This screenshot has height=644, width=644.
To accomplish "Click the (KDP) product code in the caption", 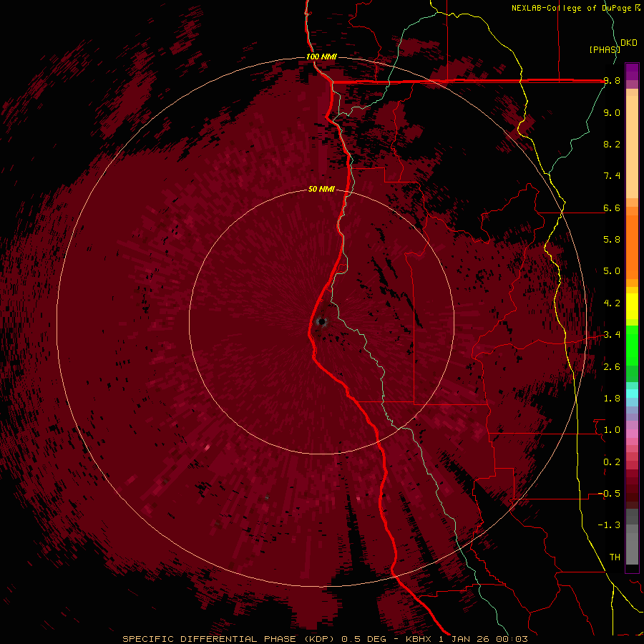I will [320, 639].
